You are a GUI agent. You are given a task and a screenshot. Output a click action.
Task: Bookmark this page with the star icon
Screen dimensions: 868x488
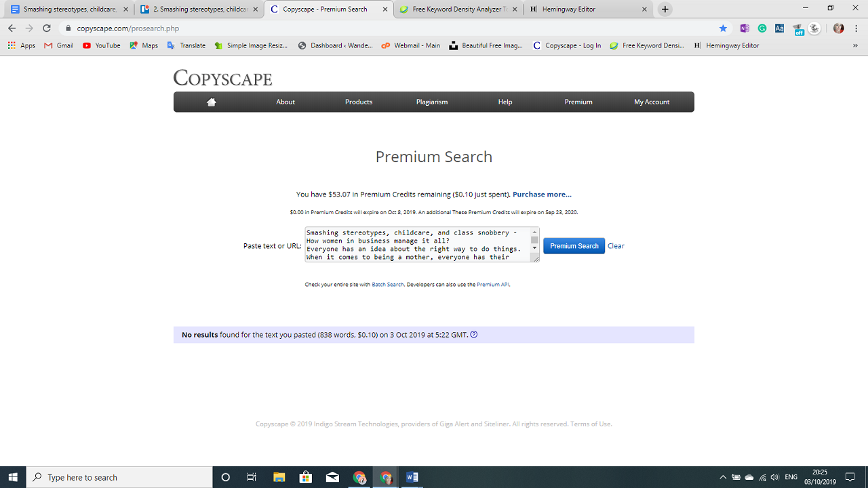[x=723, y=28]
